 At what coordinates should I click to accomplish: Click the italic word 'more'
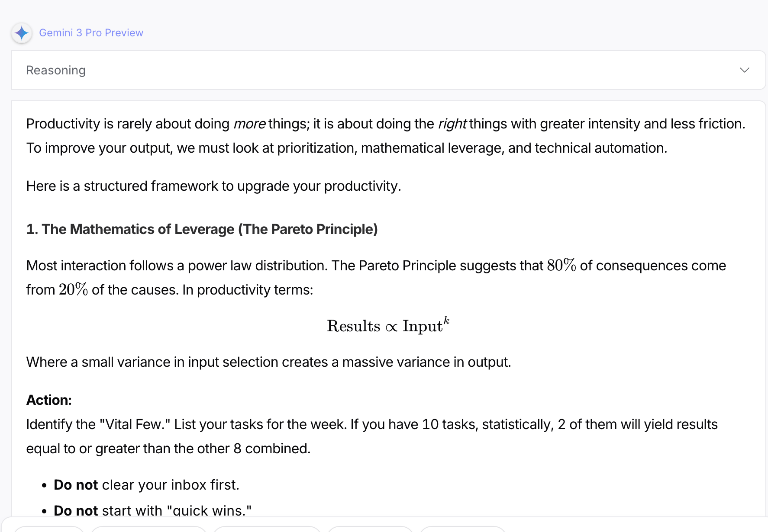(249, 124)
